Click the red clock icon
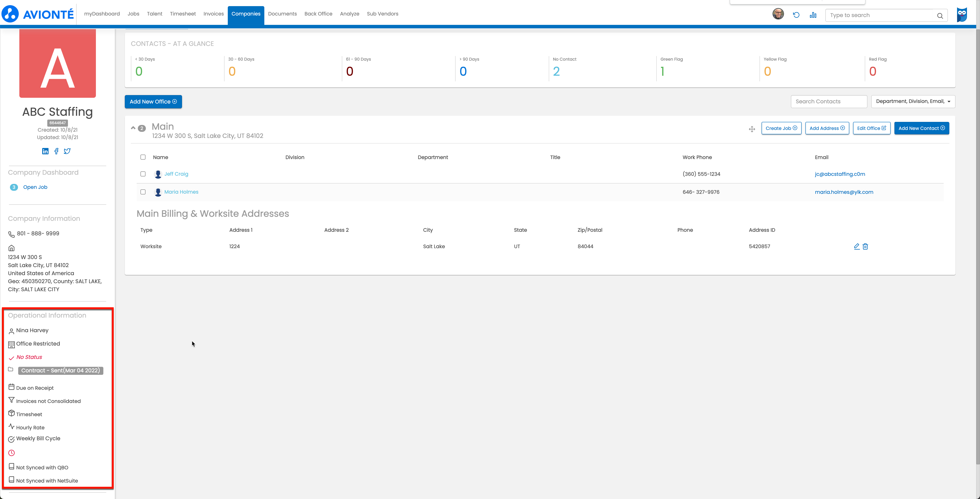Image resolution: width=980 pixels, height=499 pixels. click(x=11, y=453)
